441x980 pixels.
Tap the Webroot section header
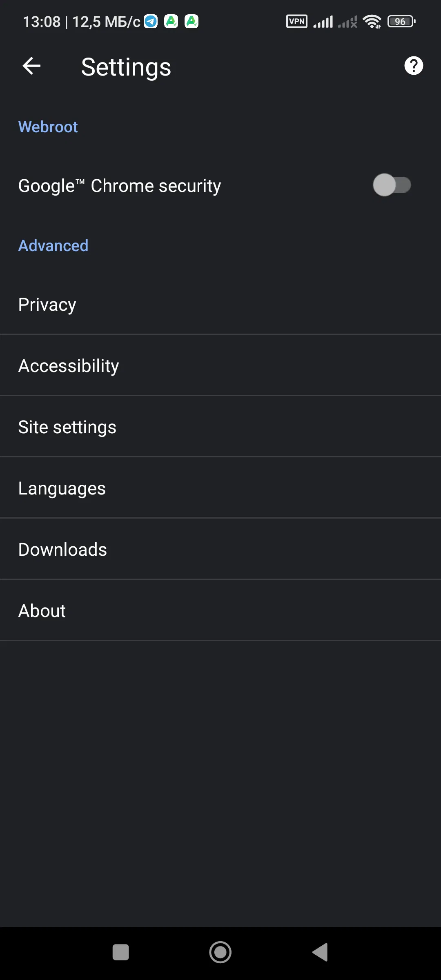click(x=48, y=127)
